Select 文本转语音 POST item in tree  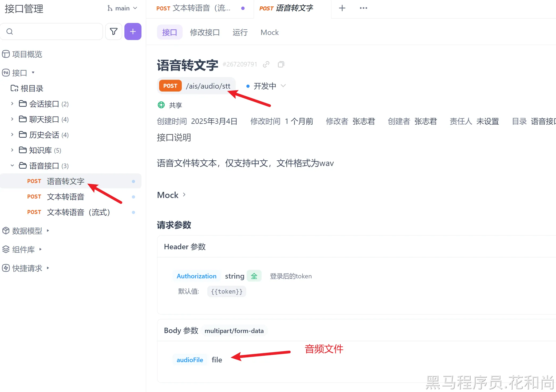click(66, 197)
